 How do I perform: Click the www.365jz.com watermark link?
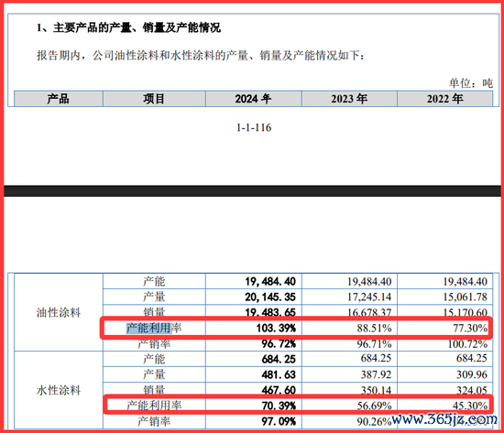(x=444, y=419)
